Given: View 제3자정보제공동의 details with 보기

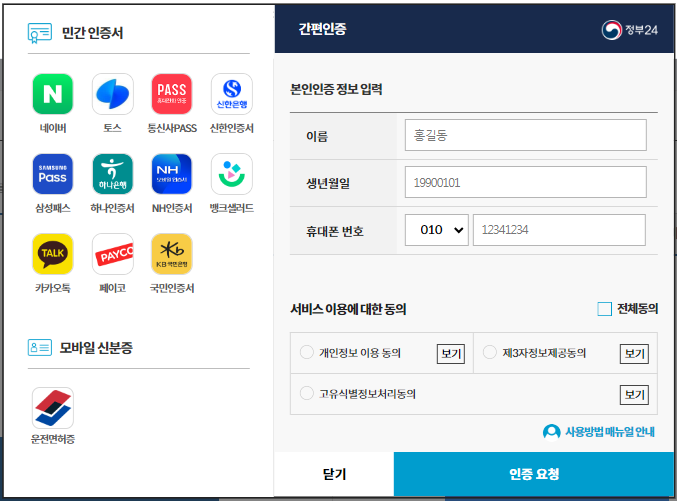Looking at the screenshot, I should [634, 354].
